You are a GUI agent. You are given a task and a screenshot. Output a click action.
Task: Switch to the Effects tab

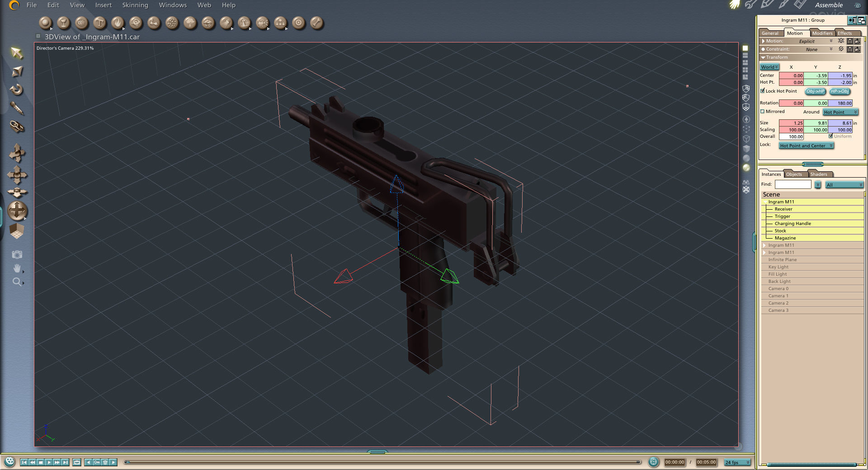coord(844,33)
